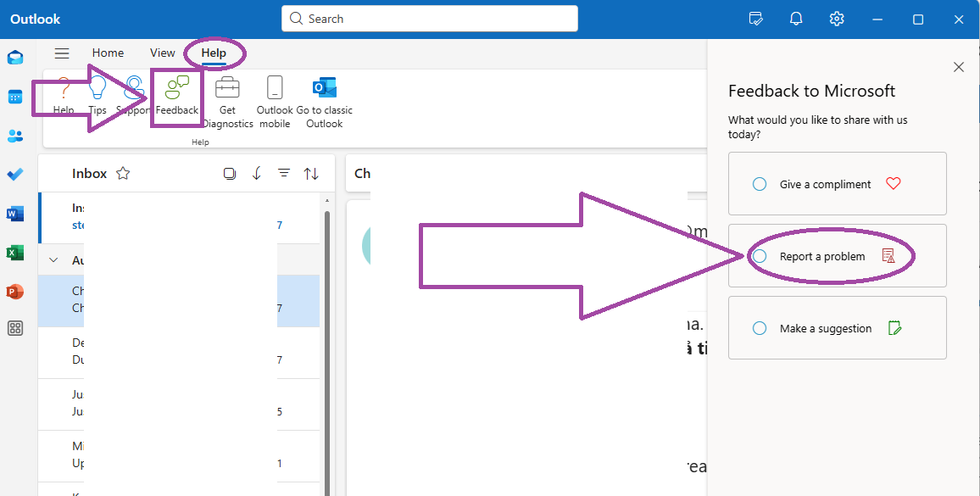Switch to the Home tab
This screenshot has width=980, height=496.
coord(108,53)
